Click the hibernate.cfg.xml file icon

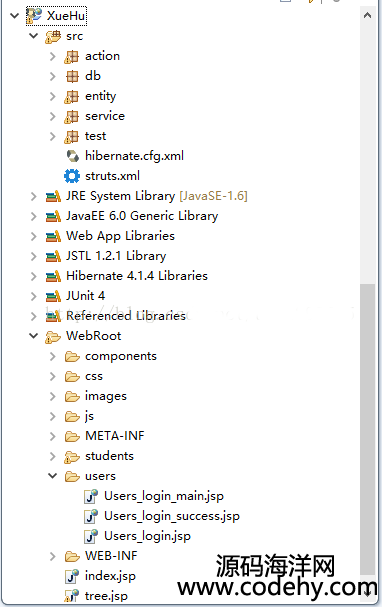pyautogui.click(x=72, y=156)
